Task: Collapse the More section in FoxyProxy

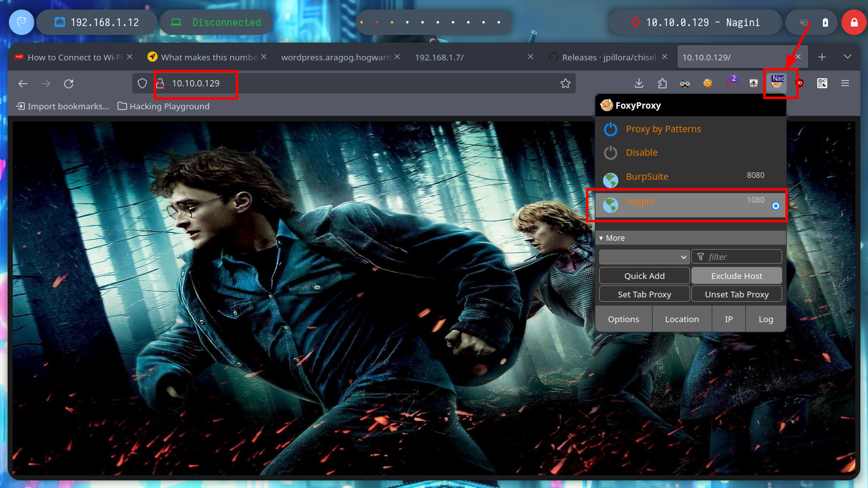Action: (612, 238)
